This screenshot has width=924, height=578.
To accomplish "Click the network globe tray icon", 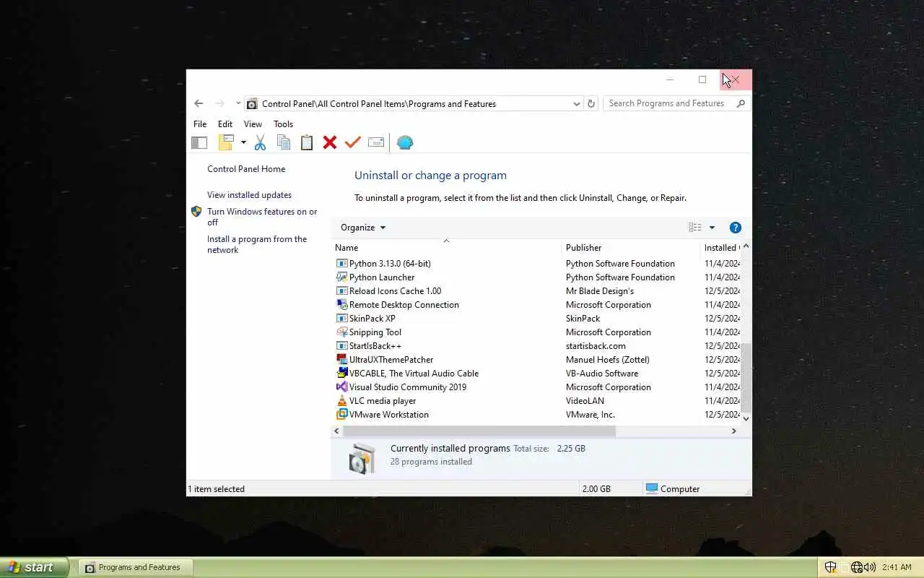I will (x=857, y=567).
